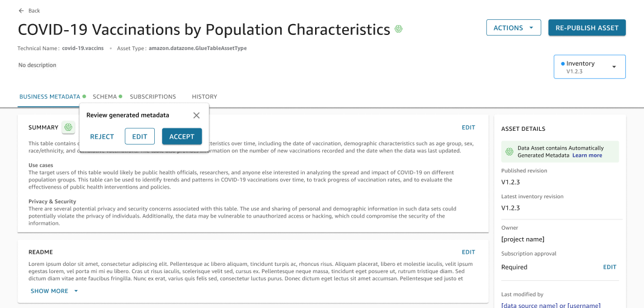Click the RE-PUBLISH ASSET button
Viewport: 644px width, 308px height.
[587, 28]
